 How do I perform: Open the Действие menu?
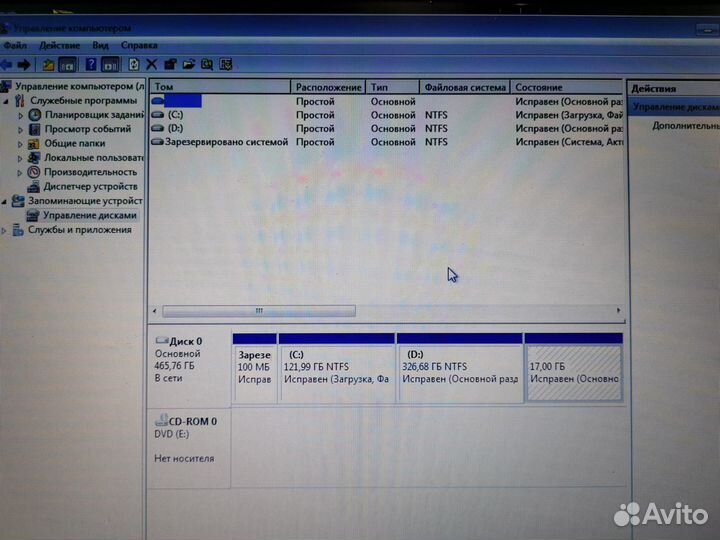click(x=60, y=45)
